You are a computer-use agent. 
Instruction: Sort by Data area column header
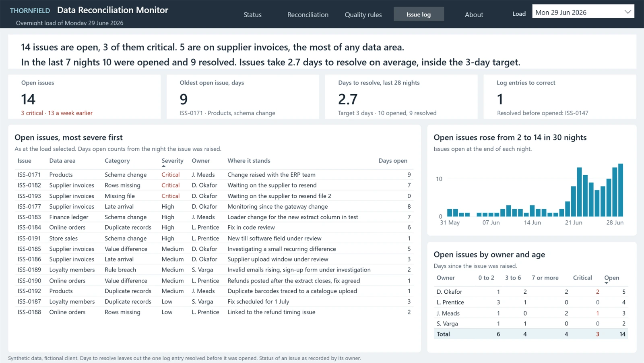tap(62, 160)
